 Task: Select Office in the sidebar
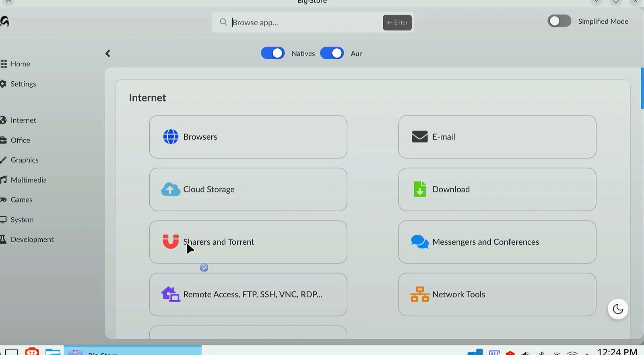point(20,140)
